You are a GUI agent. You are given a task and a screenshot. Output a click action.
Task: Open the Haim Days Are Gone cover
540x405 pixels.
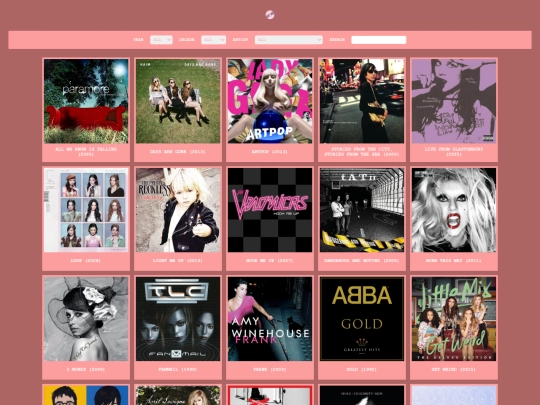[178, 101]
